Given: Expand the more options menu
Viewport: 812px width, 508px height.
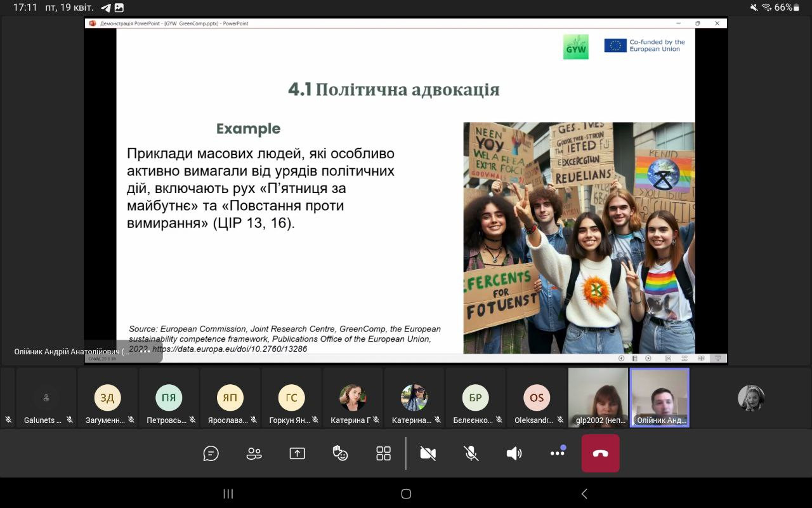Looking at the screenshot, I should (557, 453).
